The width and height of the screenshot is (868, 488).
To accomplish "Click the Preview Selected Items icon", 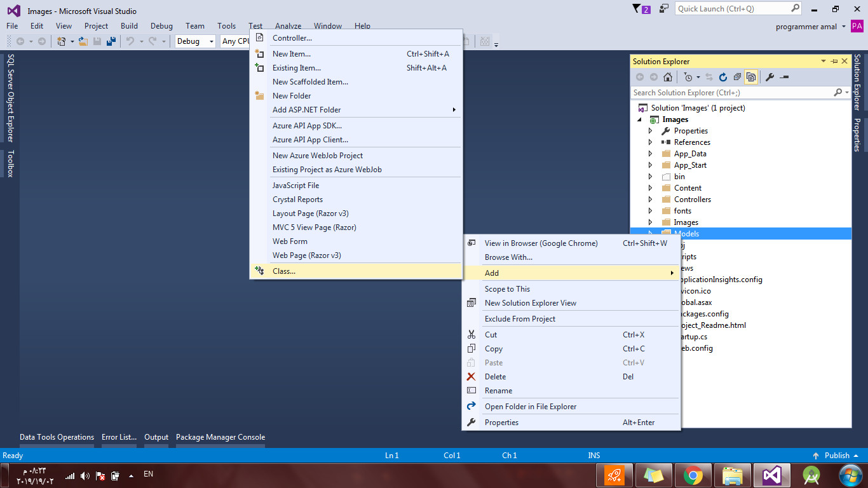I will click(784, 77).
